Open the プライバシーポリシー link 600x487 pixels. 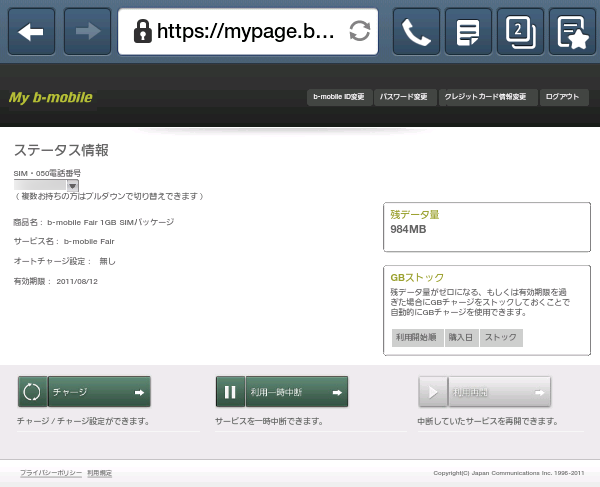point(51,473)
